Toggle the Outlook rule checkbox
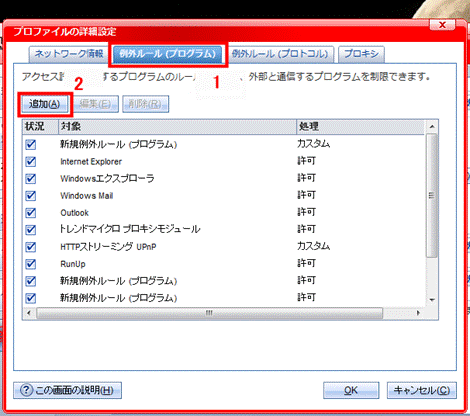 click(x=31, y=213)
